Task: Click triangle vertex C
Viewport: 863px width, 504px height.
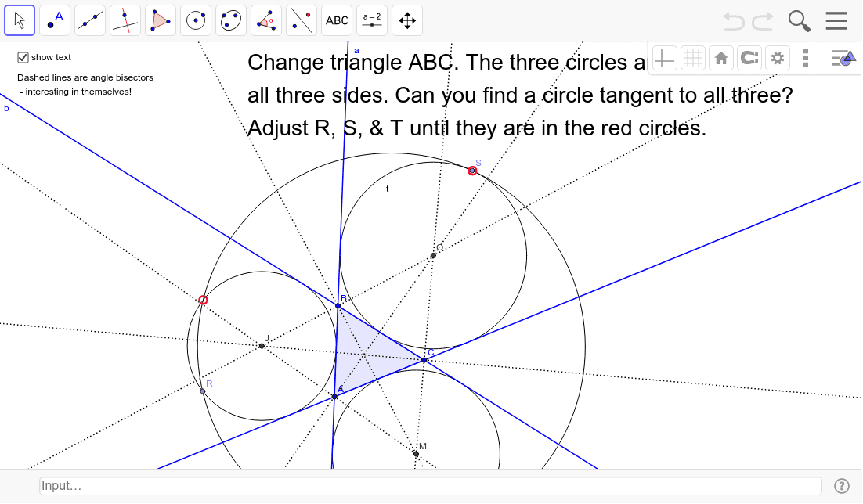Action: click(x=424, y=360)
